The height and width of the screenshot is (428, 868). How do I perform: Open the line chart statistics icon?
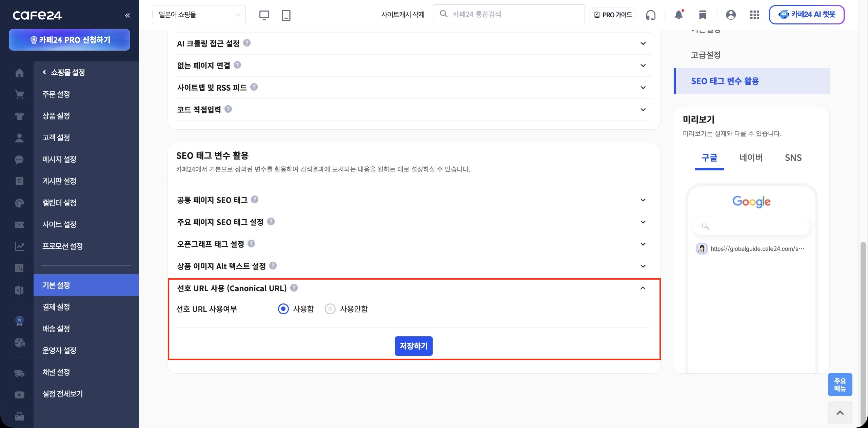(x=19, y=246)
